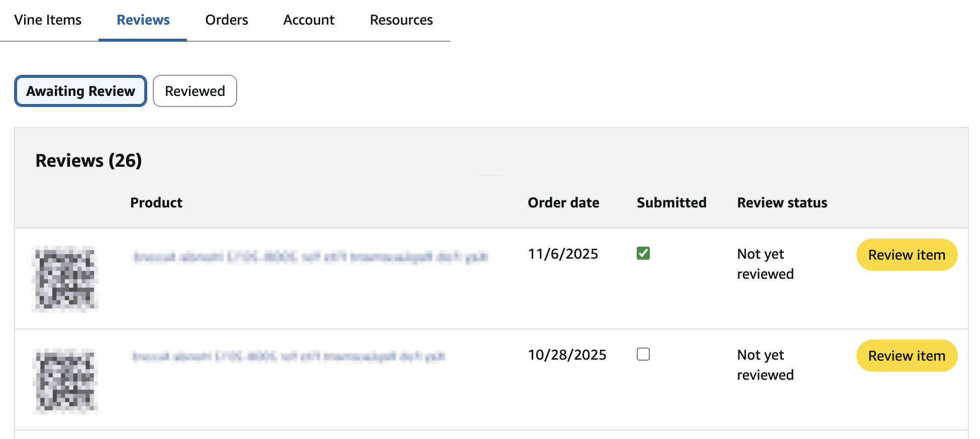Open product title link for 10/28/2025 order
Image resolution: width=980 pixels, height=439 pixels.
288,357
